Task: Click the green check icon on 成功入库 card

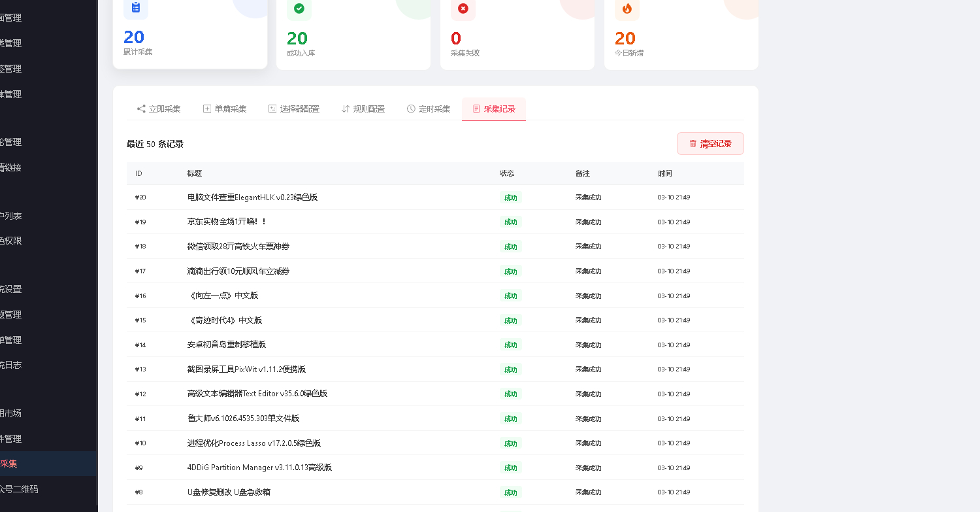Action: point(299,10)
